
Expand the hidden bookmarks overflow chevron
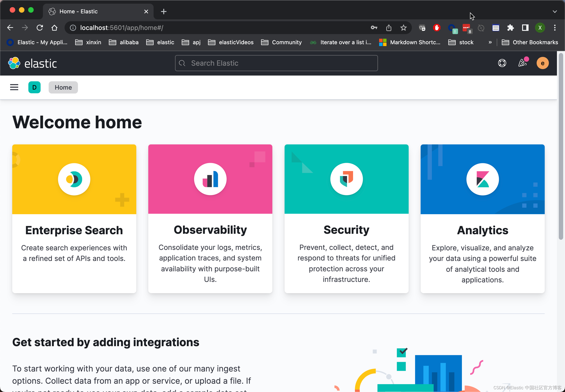(490, 42)
